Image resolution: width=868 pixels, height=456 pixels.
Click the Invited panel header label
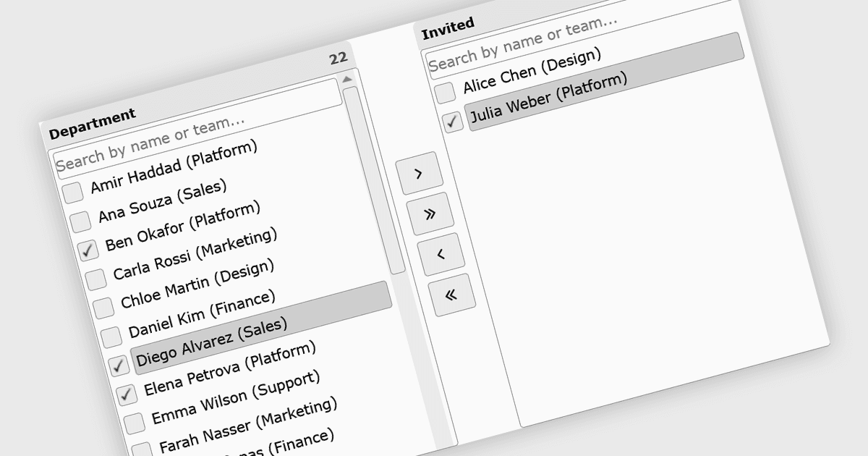[448, 28]
